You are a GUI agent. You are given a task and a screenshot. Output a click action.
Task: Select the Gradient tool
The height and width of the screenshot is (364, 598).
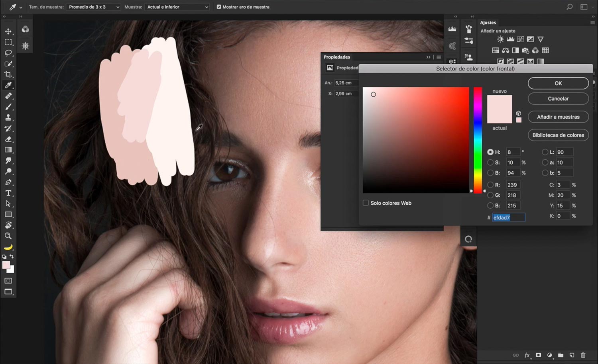coord(8,150)
